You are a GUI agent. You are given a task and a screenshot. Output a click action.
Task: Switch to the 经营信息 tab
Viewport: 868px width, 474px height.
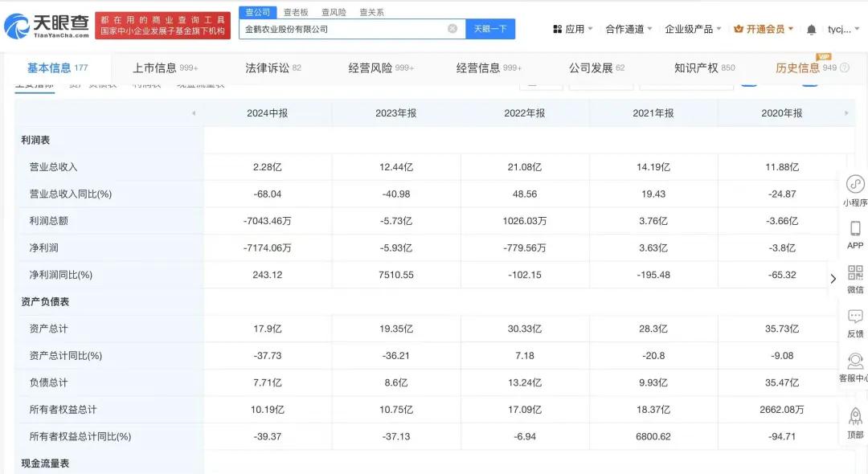coord(489,68)
